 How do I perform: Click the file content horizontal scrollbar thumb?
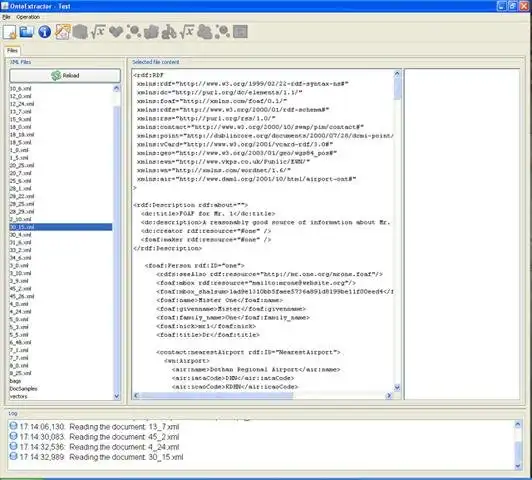point(216,396)
